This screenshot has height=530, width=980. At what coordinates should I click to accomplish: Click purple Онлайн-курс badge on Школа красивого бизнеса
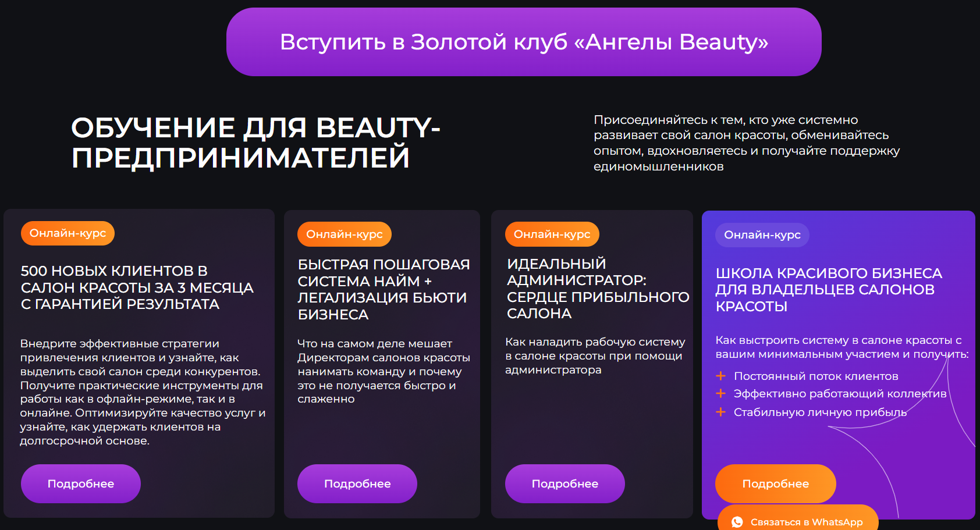[762, 235]
